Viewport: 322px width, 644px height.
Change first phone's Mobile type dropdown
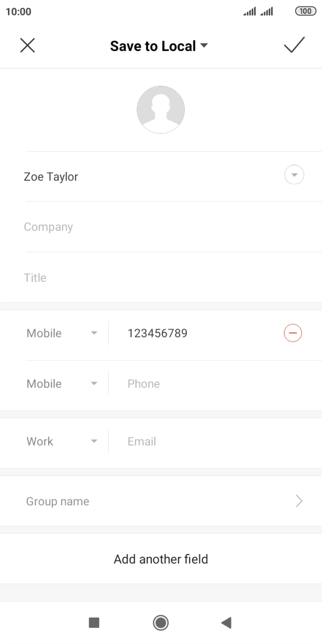click(x=62, y=333)
